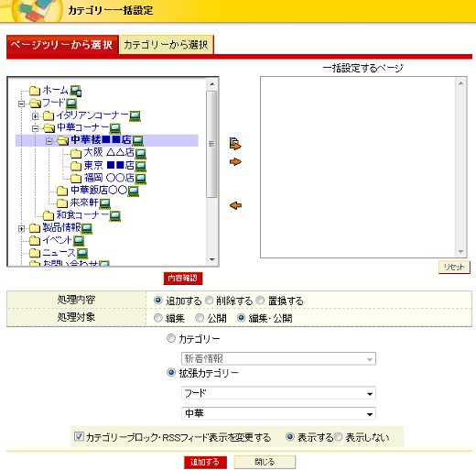The height and width of the screenshot is (471, 476).
Task: Click the 一括設定するページ list scroll down arrow
Action: (460, 252)
